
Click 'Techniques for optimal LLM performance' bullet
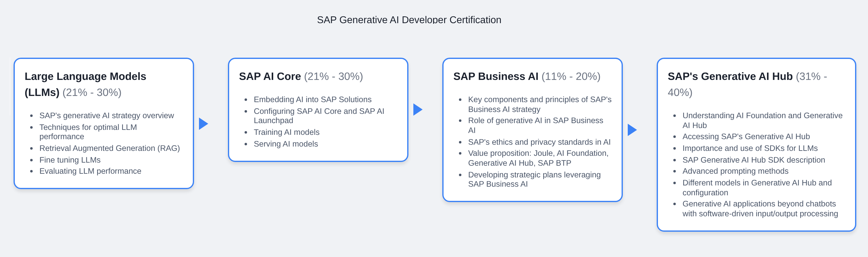point(88,132)
